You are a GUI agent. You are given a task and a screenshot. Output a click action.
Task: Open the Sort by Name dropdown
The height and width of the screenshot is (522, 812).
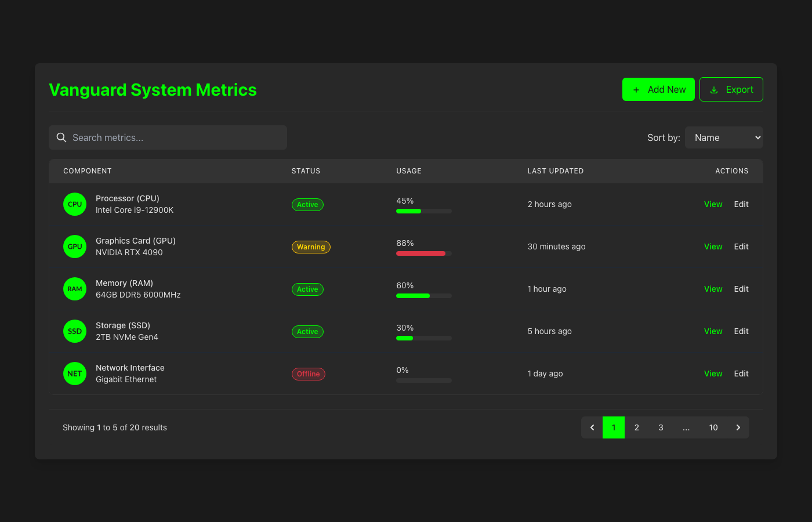pyautogui.click(x=724, y=137)
